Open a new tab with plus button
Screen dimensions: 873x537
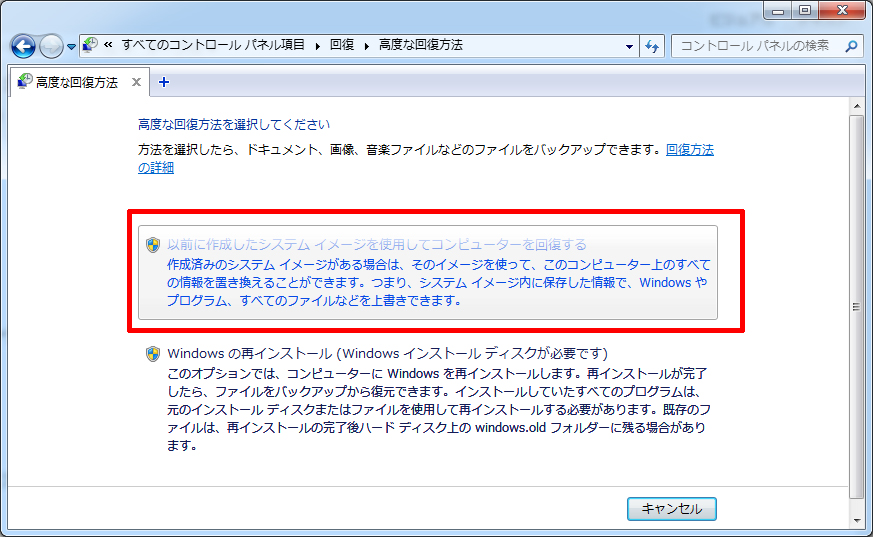tap(164, 82)
